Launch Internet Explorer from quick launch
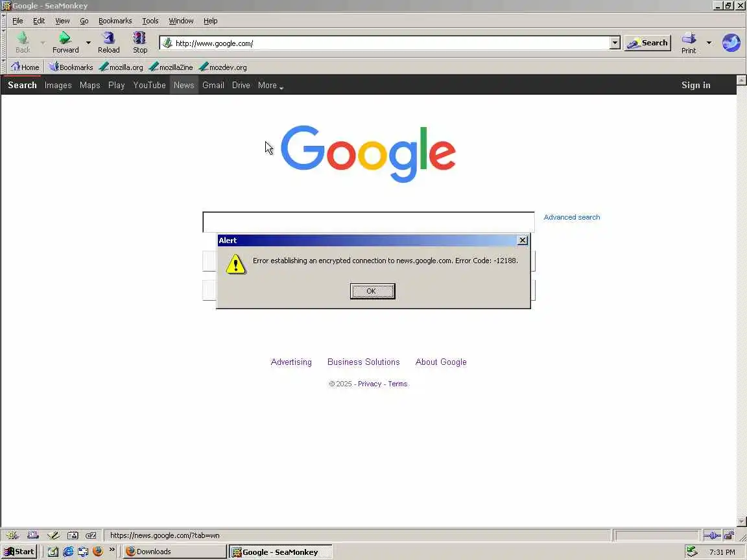The width and height of the screenshot is (747, 560). click(68, 552)
